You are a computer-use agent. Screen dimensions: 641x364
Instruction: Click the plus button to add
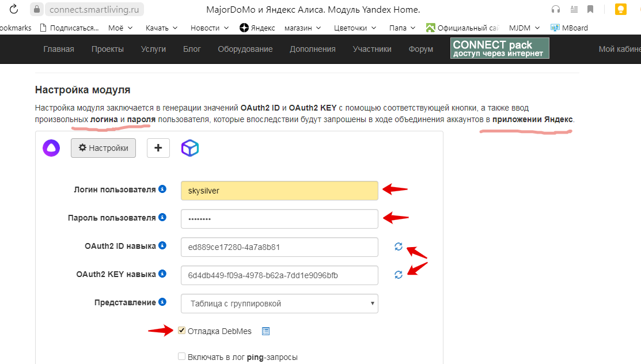(x=158, y=148)
